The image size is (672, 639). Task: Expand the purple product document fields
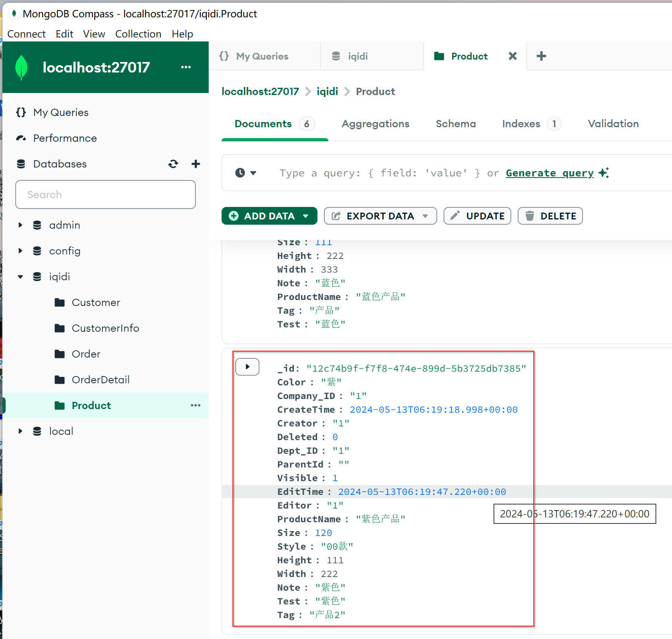point(247,367)
